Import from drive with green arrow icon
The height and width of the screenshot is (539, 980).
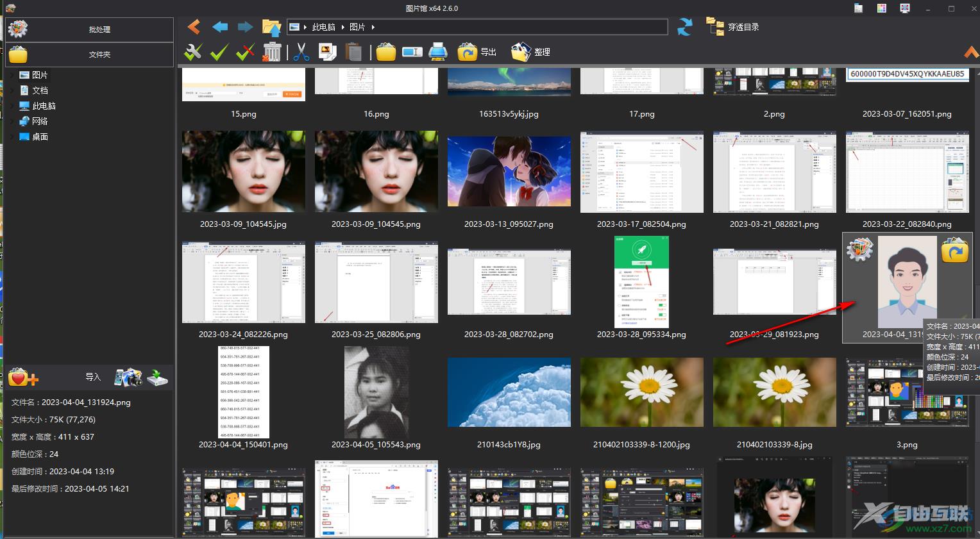tap(157, 377)
